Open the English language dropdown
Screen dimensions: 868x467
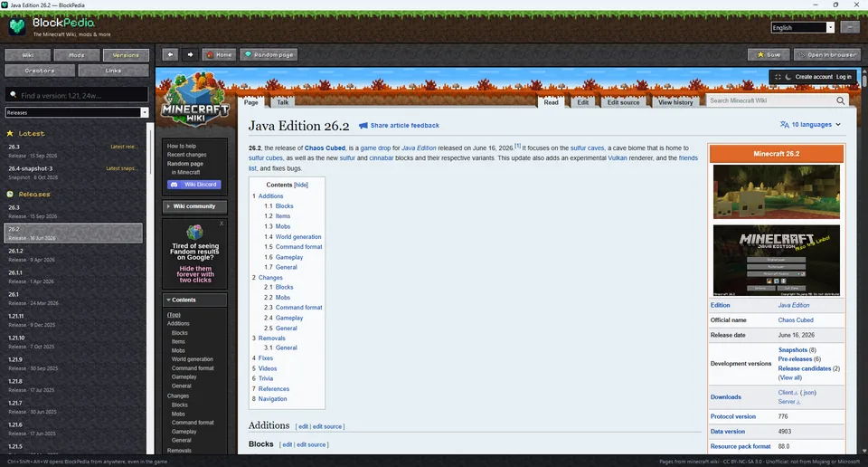click(x=802, y=28)
